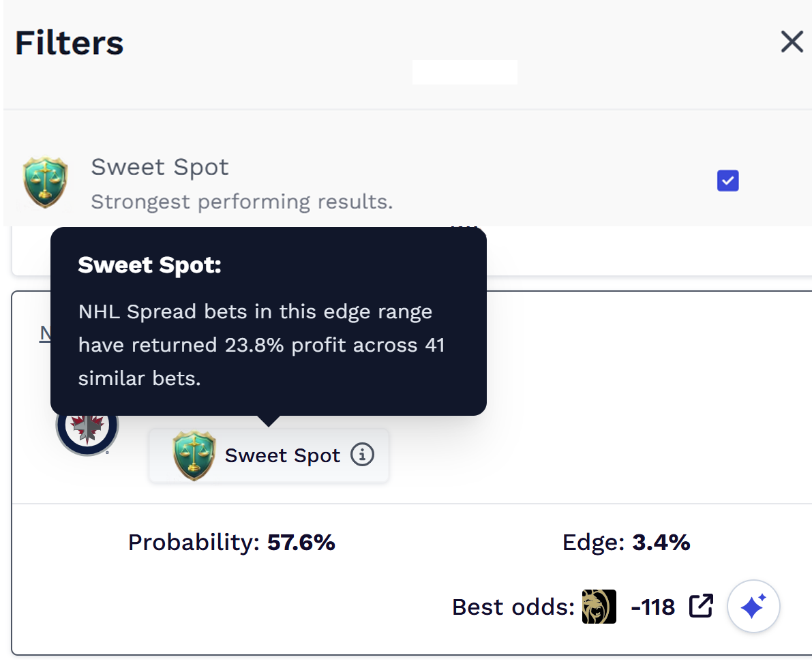The image size is (812, 670).
Task: Toggle off the blue checkmark beside Sweet Spot
Action: (727, 180)
